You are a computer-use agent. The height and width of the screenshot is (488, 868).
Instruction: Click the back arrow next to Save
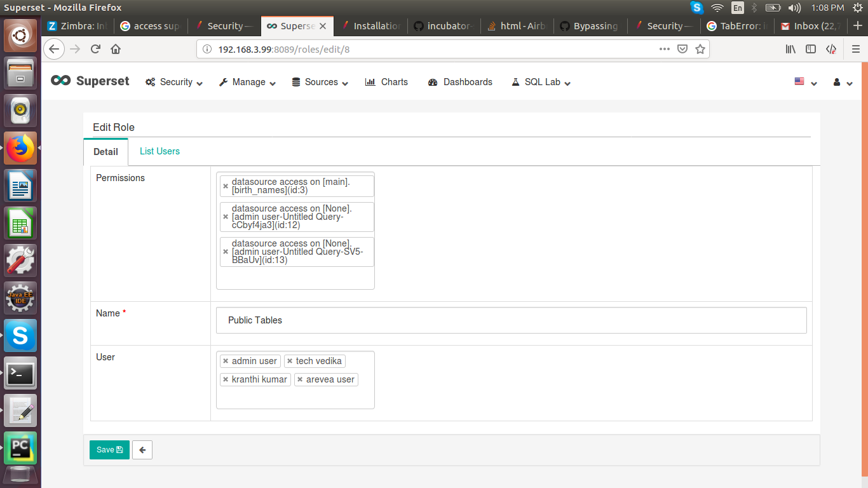[142, 449]
